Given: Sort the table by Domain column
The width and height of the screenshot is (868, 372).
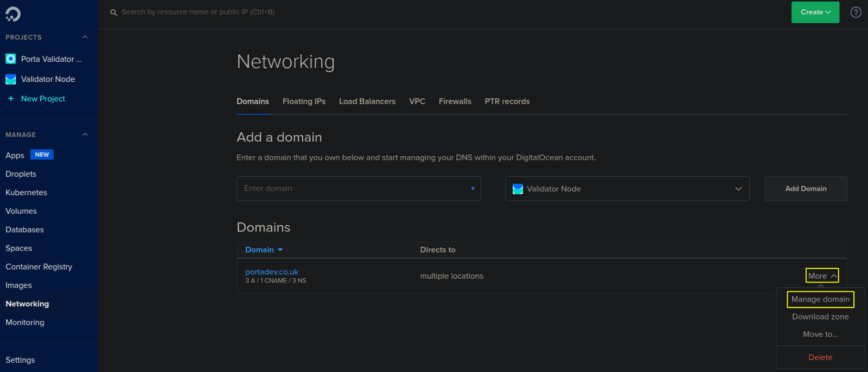Looking at the screenshot, I should (x=264, y=250).
